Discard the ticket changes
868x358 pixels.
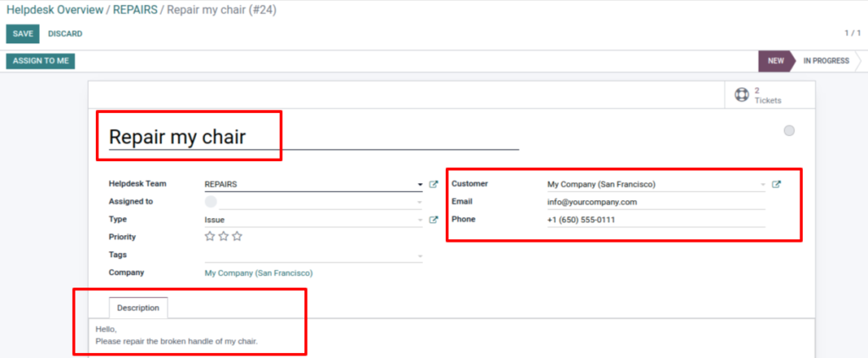tap(65, 34)
